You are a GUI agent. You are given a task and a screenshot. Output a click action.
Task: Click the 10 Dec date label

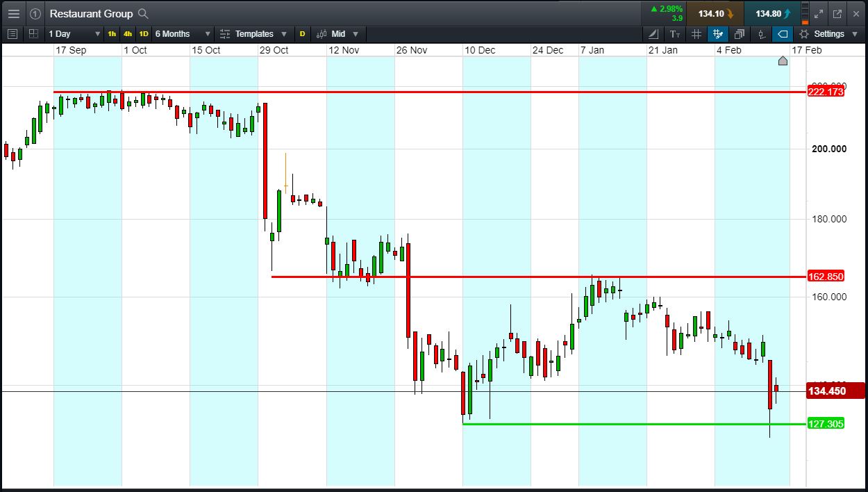click(480, 50)
